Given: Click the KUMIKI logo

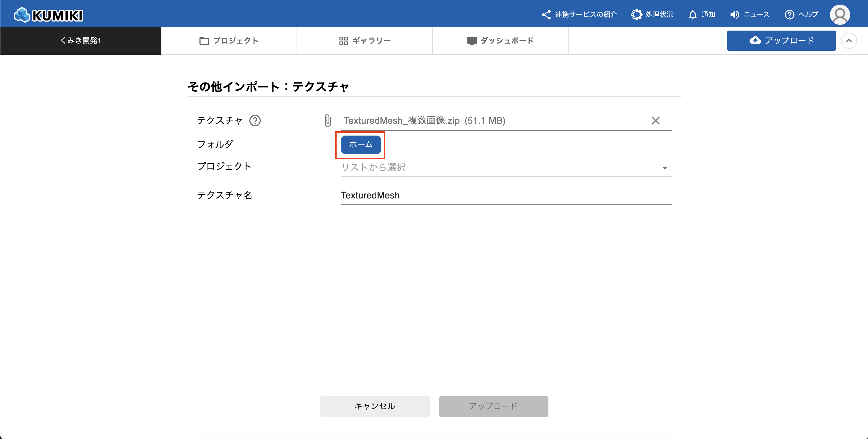Looking at the screenshot, I should pyautogui.click(x=48, y=15).
